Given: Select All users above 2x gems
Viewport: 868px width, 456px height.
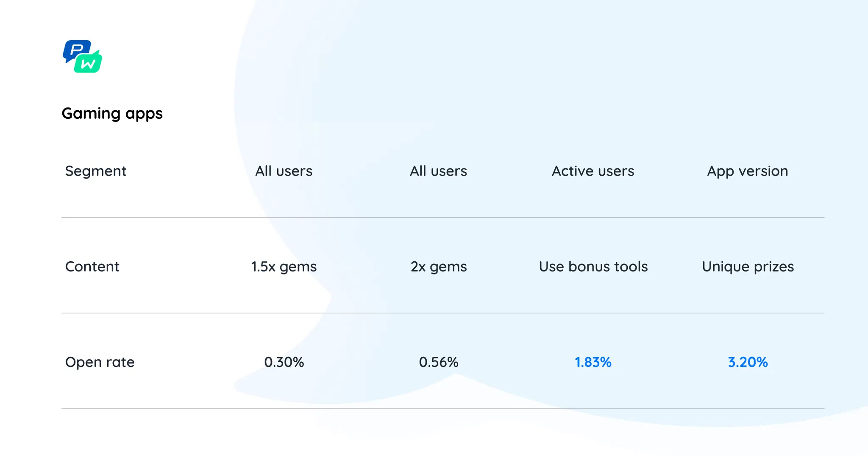Looking at the screenshot, I should pyautogui.click(x=438, y=171).
